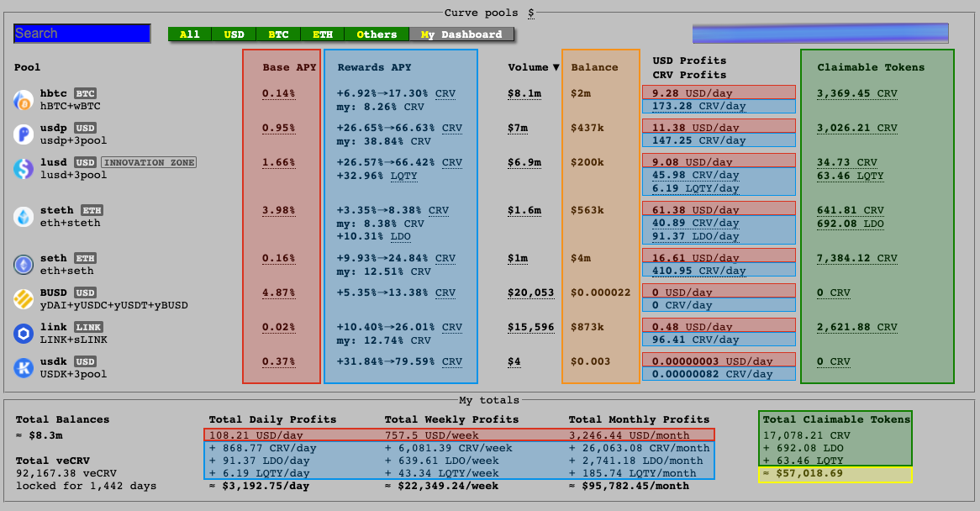Viewport: 980px width, 511px height.
Task: Click the Base APY column header
Action: (289, 67)
